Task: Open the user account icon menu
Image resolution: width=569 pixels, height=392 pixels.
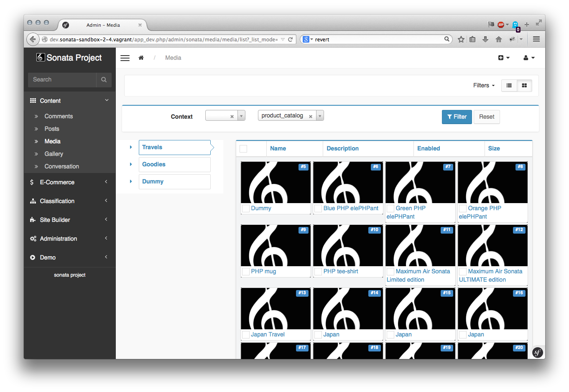Action: (x=528, y=58)
